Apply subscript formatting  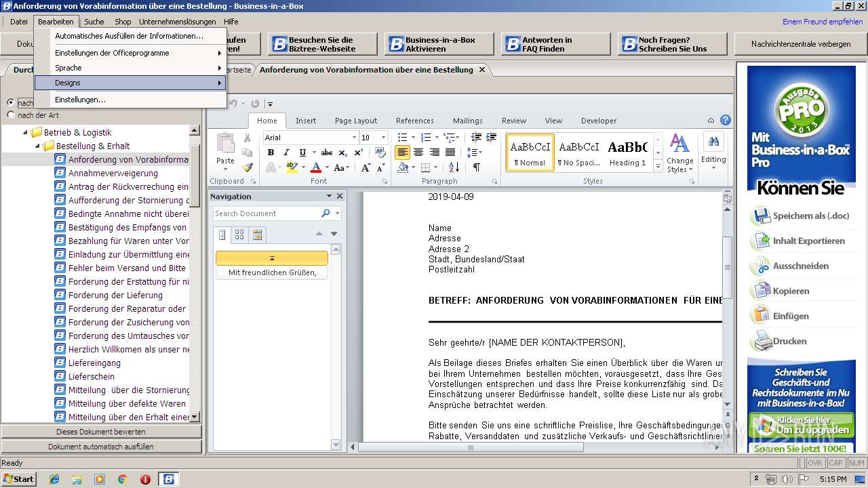click(342, 152)
